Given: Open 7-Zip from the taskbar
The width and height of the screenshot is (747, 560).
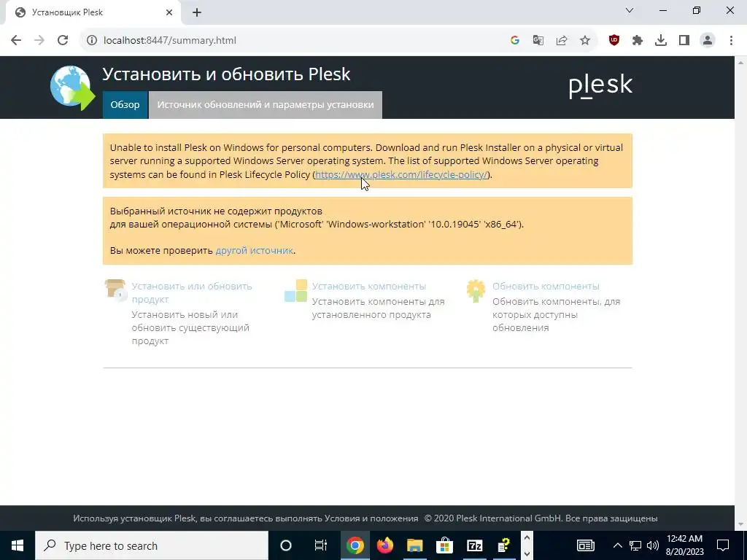Looking at the screenshot, I should tap(474, 545).
